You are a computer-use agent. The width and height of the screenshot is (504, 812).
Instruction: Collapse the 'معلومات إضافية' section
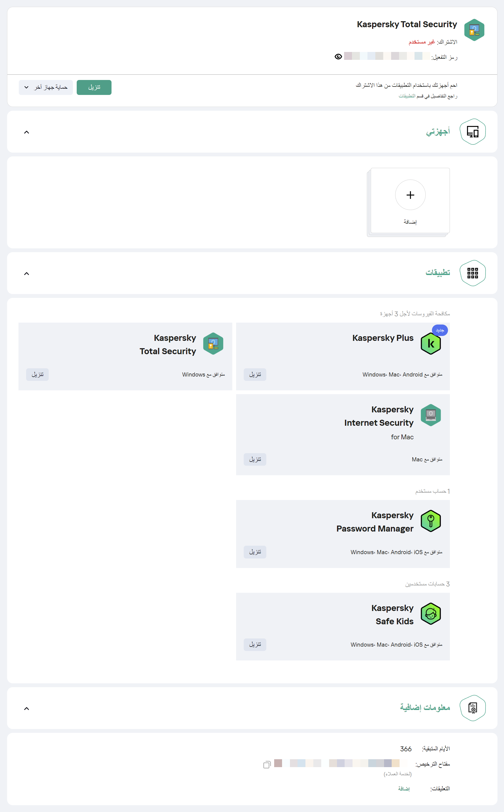coord(27,708)
